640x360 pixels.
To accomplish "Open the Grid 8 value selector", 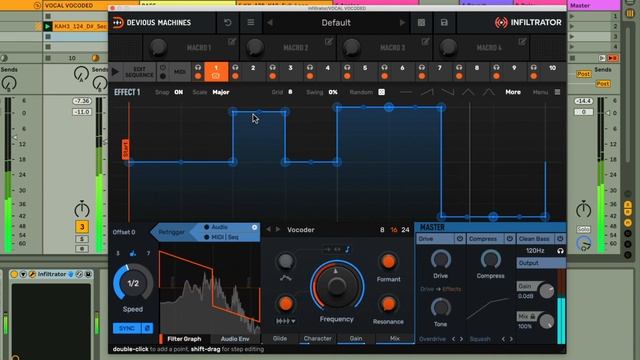I will point(290,92).
